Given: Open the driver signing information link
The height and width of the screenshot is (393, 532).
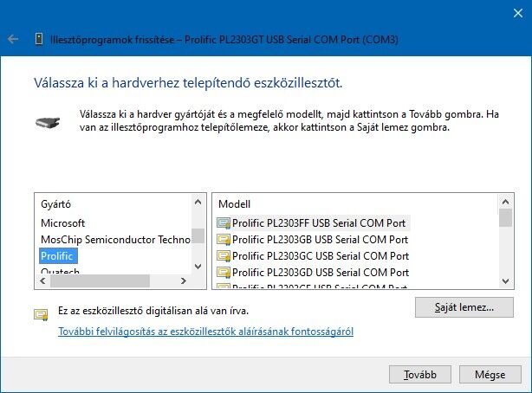Looking at the screenshot, I should pos(205,331).
